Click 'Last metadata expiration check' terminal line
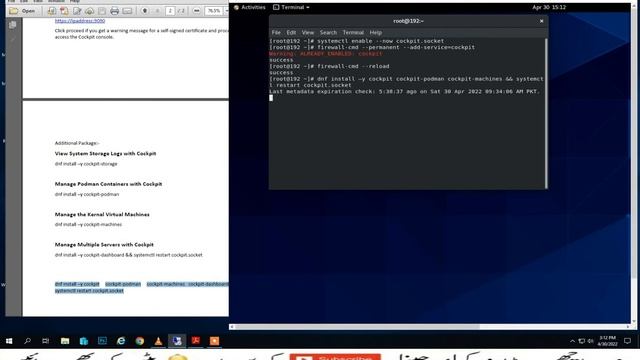Viewport: 640px width, 360px height. 404,91
